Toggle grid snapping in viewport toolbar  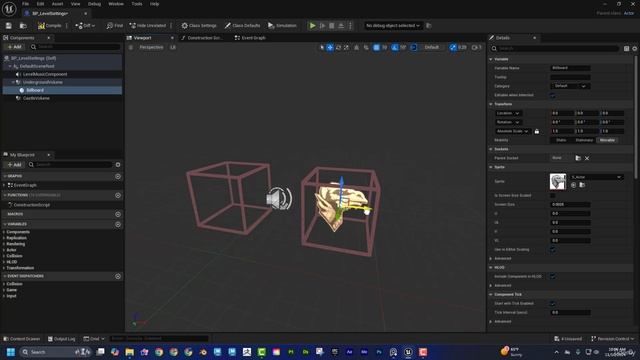(376, 47)
